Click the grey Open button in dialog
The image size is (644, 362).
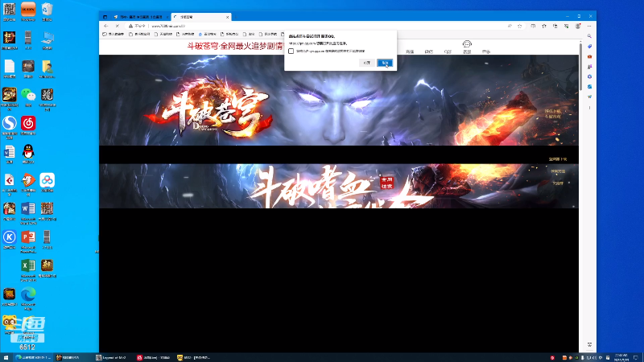tap(366, 63)
